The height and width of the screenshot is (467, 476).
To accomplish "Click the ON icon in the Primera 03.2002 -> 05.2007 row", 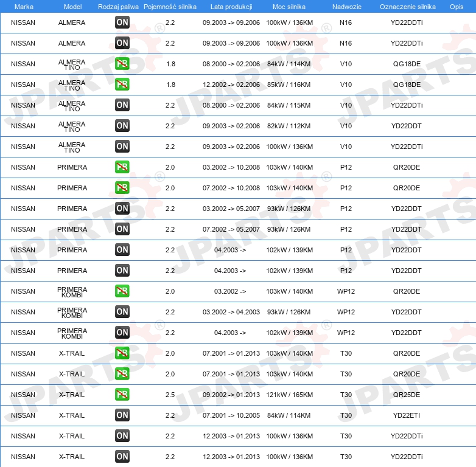I will coord(122,209).
